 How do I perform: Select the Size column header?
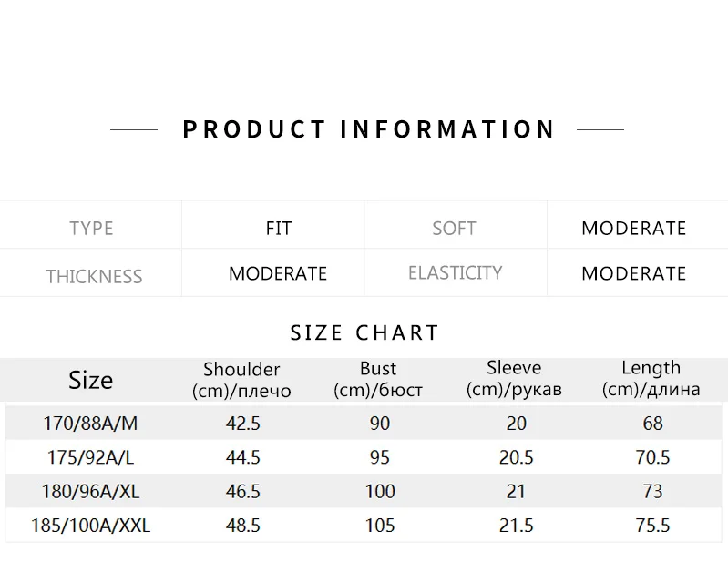pyautogui.click(x=91, y=380)
